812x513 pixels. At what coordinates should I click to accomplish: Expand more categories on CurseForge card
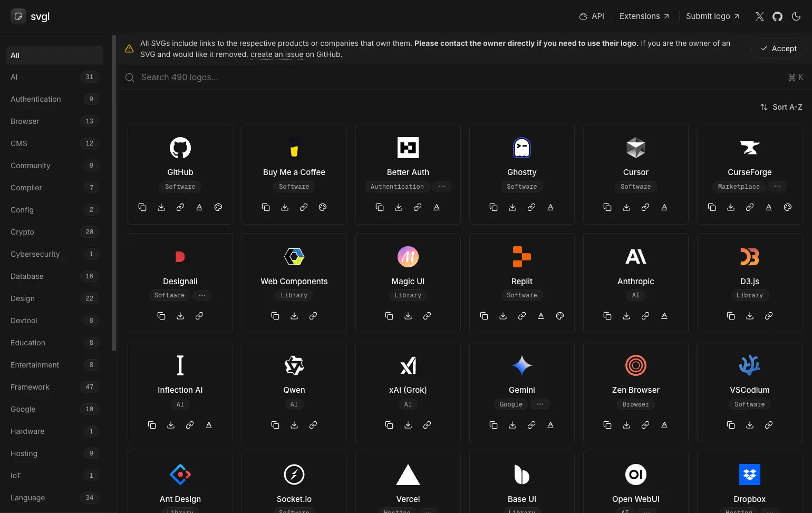tap(778, 187)
